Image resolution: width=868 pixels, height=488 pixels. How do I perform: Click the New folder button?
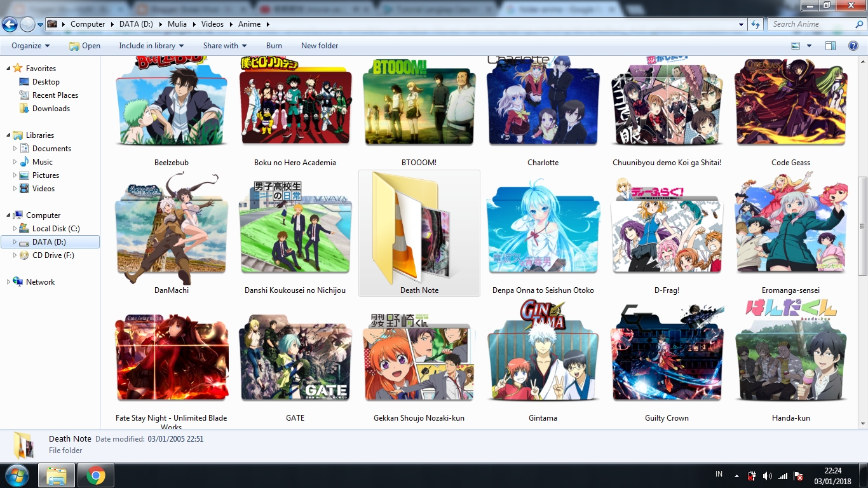320,45
